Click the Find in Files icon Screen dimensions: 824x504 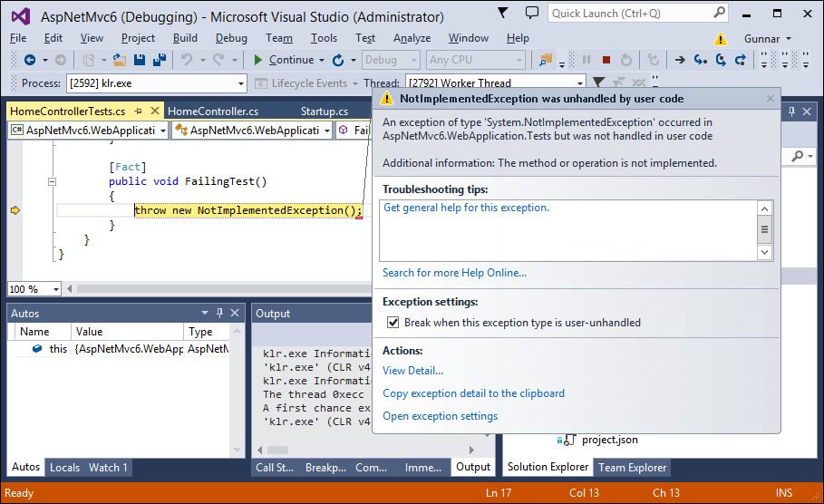pos(546,60)
